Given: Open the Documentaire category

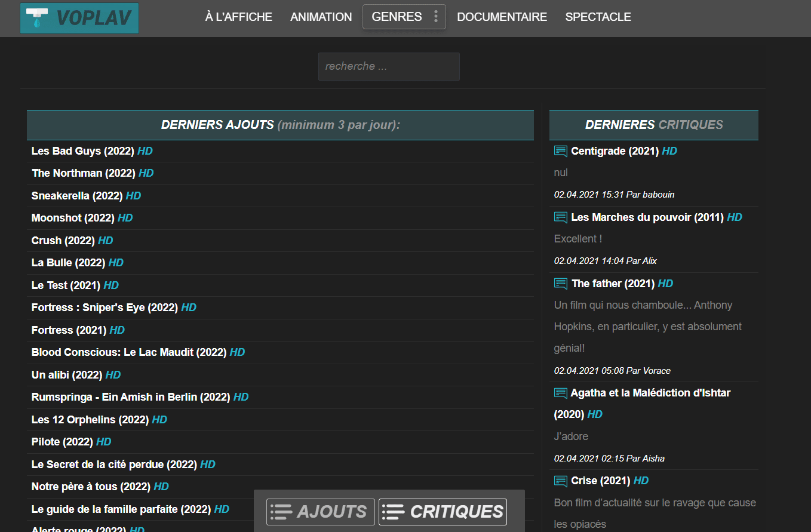Looking at the screenshot, I should click(502, 17).
